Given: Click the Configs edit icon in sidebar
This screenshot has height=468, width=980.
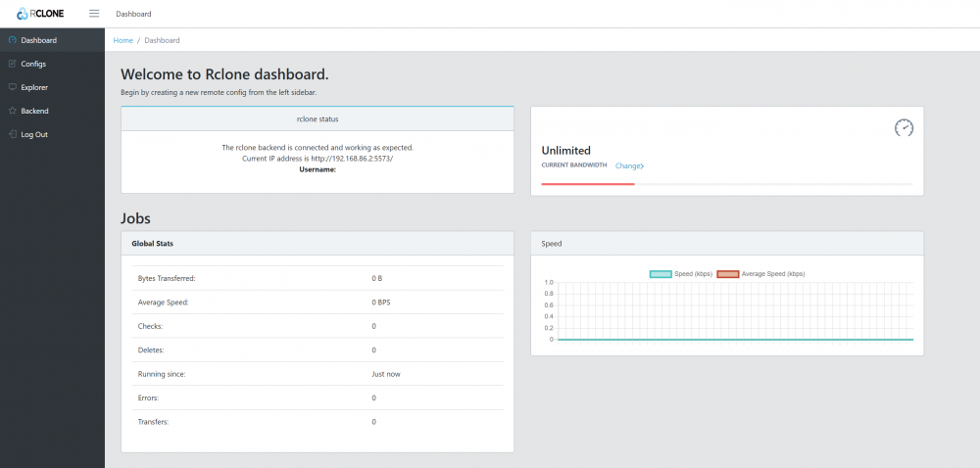Looking at the screenshot, I should (13, 64).
